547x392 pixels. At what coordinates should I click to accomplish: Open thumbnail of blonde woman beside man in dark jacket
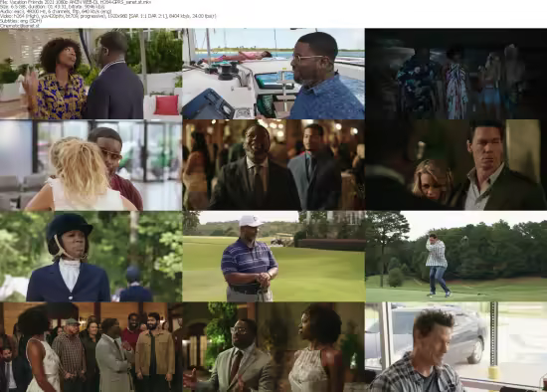click(x=456, y=165)
